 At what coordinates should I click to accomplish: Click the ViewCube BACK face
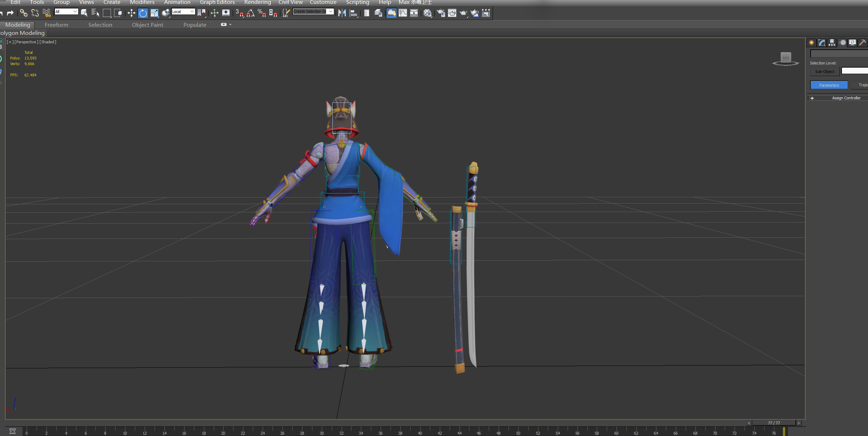pyautogui.click(x=786, y=57)
